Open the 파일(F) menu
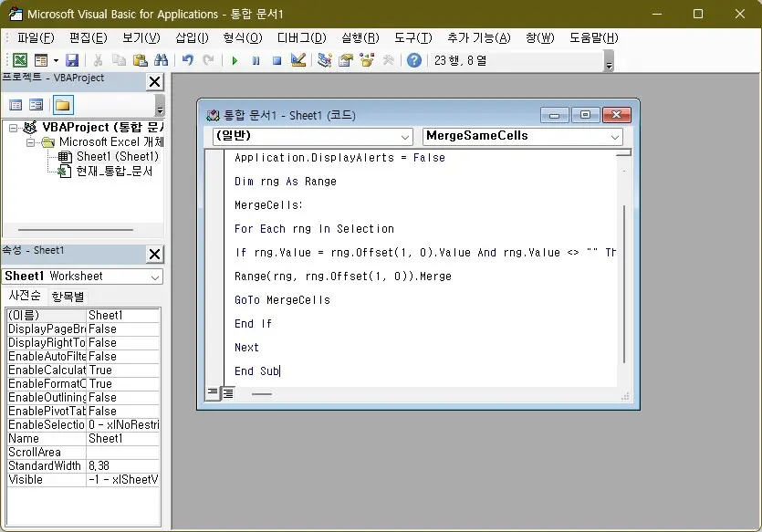Viewport: 762px width, 532px height. click(x=36, y=38)
